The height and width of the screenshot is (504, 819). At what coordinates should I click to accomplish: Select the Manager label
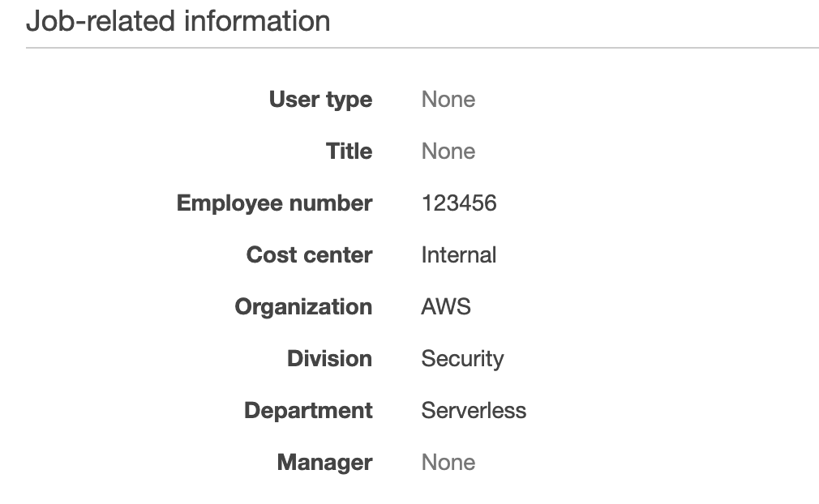[324, 462]
